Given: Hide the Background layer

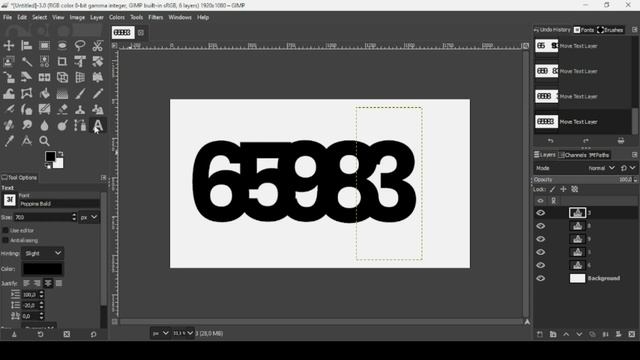Looking at the screenshot, I should click(540, 278).
